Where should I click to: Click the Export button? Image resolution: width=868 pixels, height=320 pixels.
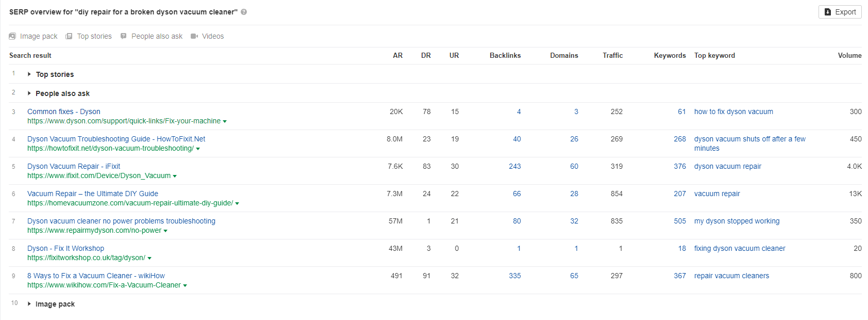pos(840,12)
